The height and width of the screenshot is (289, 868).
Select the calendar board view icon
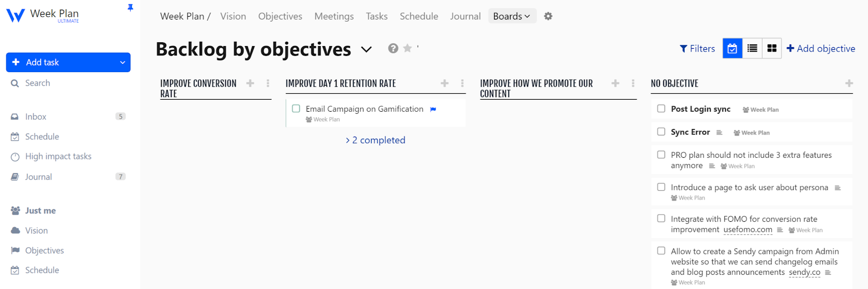coord(732,48)
